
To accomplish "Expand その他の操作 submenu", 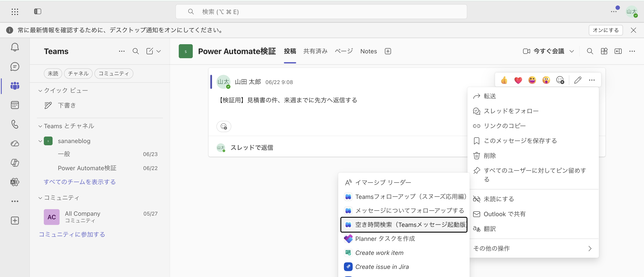I will (x=533, y=249).
